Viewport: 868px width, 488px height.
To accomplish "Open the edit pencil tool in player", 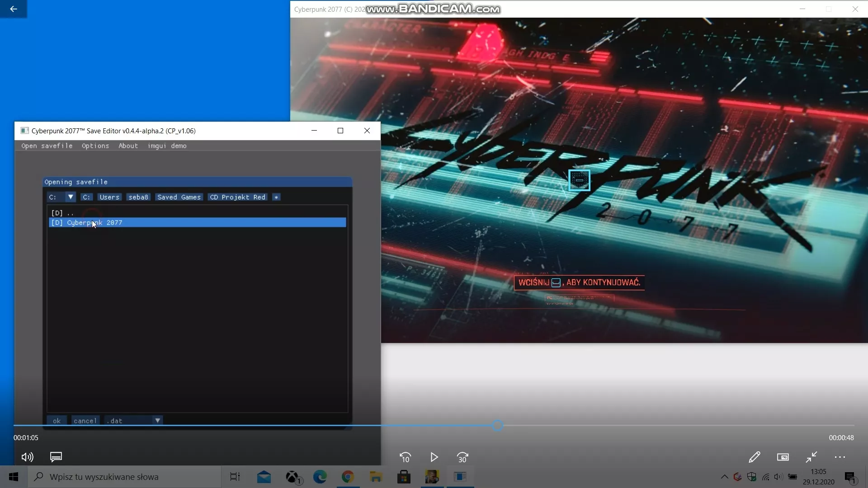I will [x=755, y=457].
